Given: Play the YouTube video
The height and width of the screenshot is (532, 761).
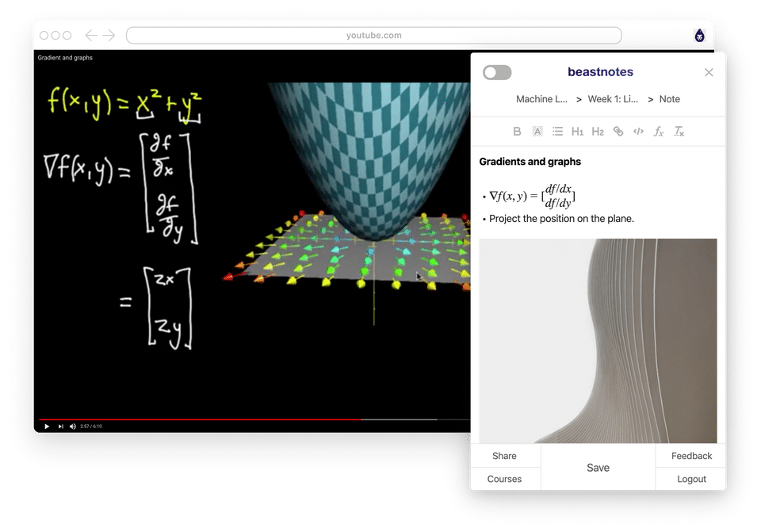Looking at the screenshot, I should tap(47, 427).
